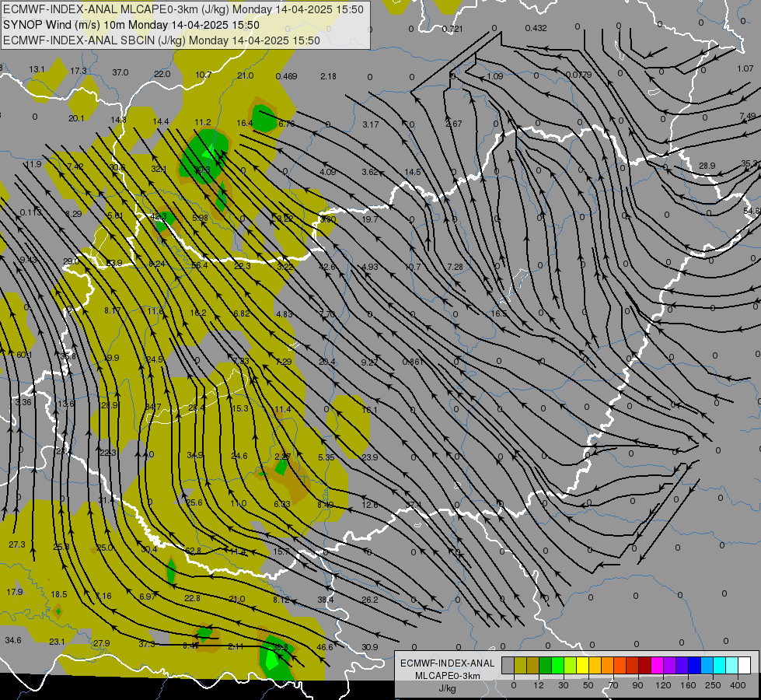Click the map value 0.721
Image resolution: width=761 pixels, height=700 pixels.
click(x=452, y=29)
